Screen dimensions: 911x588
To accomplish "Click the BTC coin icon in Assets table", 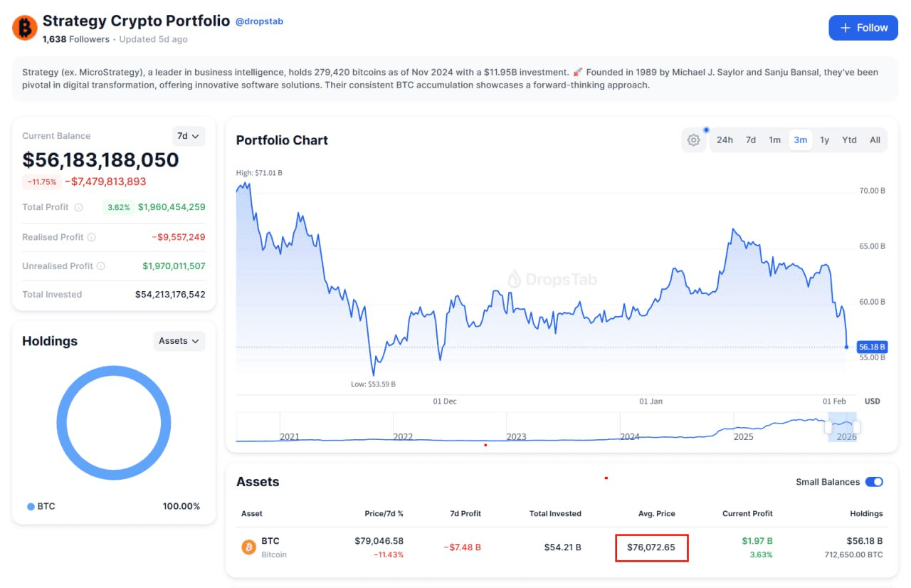I will tap(249, 547).
